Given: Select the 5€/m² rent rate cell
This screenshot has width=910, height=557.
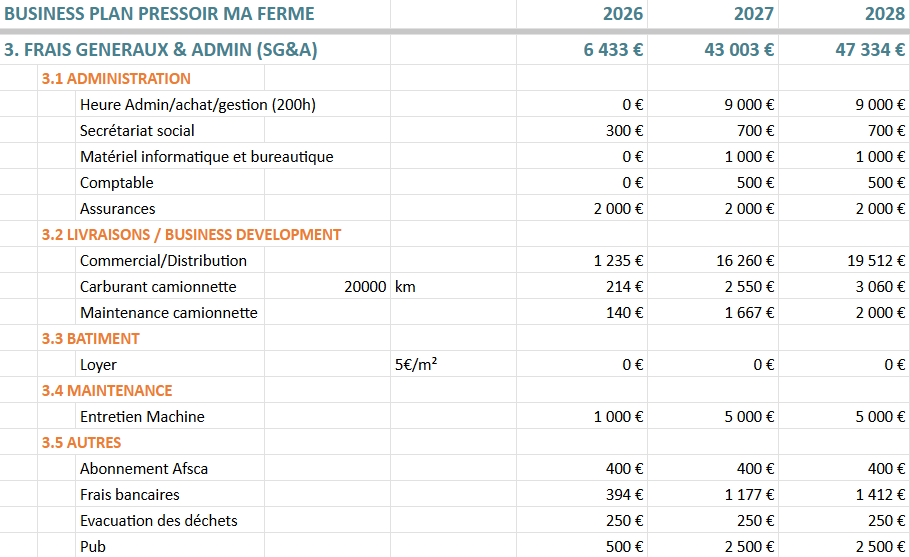Looking at the screenshot, I should pos(416,365).
